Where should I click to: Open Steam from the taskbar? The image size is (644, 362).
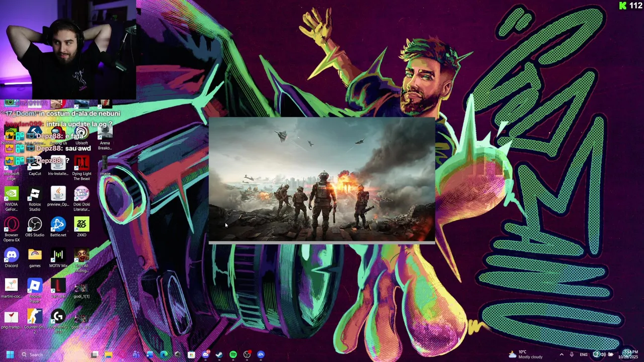click(219, 354)
